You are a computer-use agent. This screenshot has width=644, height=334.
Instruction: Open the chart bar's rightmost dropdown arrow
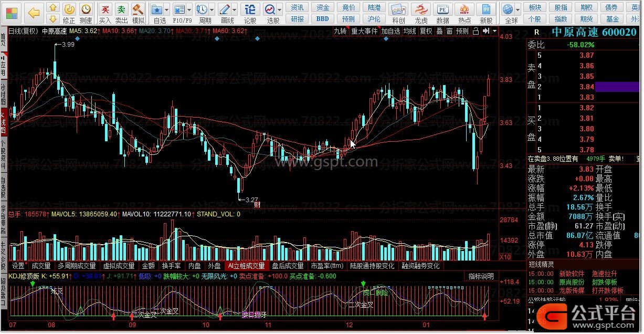click(x=494, y=31)
